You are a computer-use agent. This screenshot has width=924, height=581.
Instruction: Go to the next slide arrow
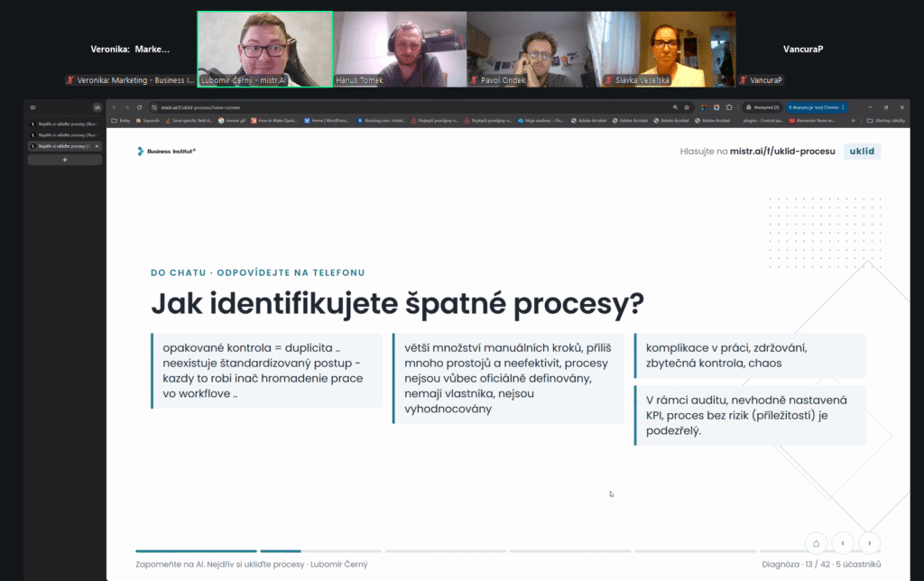pyautogui.click(x=869, y=543)
